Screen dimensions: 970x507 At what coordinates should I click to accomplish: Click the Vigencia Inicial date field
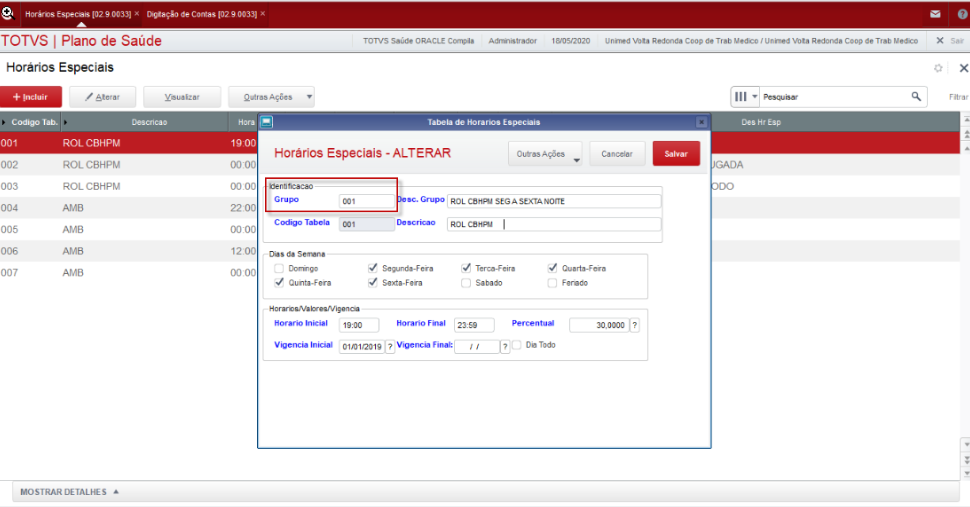(x=361, y=347)
